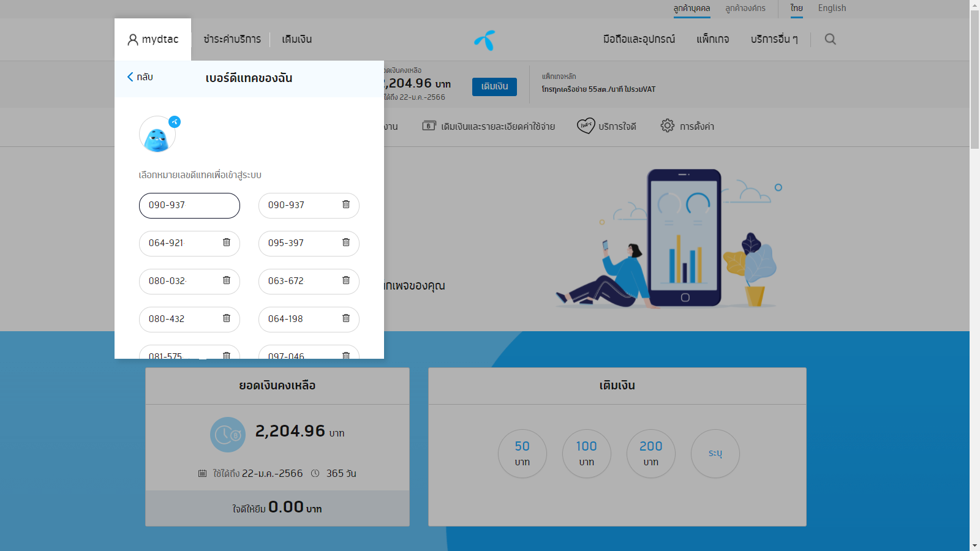
Task: Open ชำระค่าบริการ in the top navigation
Action: (x=232, y=39)
